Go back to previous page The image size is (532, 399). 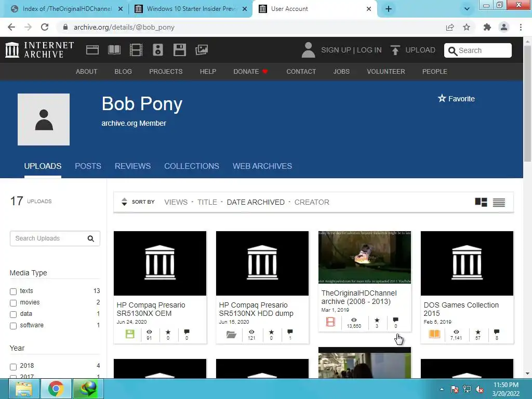click(11, 27)
